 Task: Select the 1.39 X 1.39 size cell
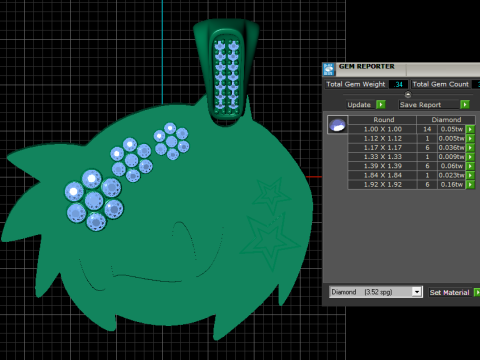(383, 166)
